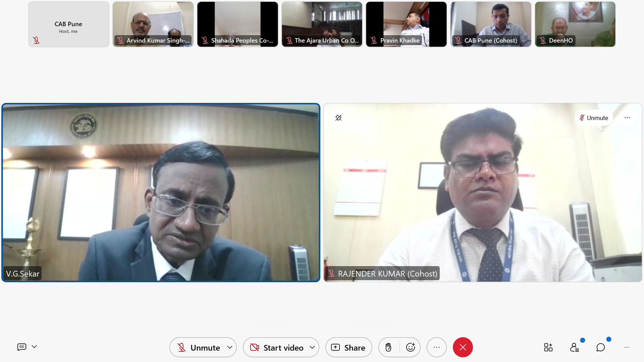Open more options on Rajender Kumar's video

point(627,118)
